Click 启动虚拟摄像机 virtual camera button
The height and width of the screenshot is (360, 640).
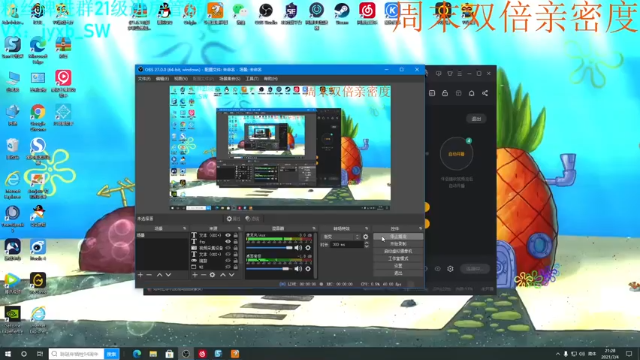[x=398, y=251]
